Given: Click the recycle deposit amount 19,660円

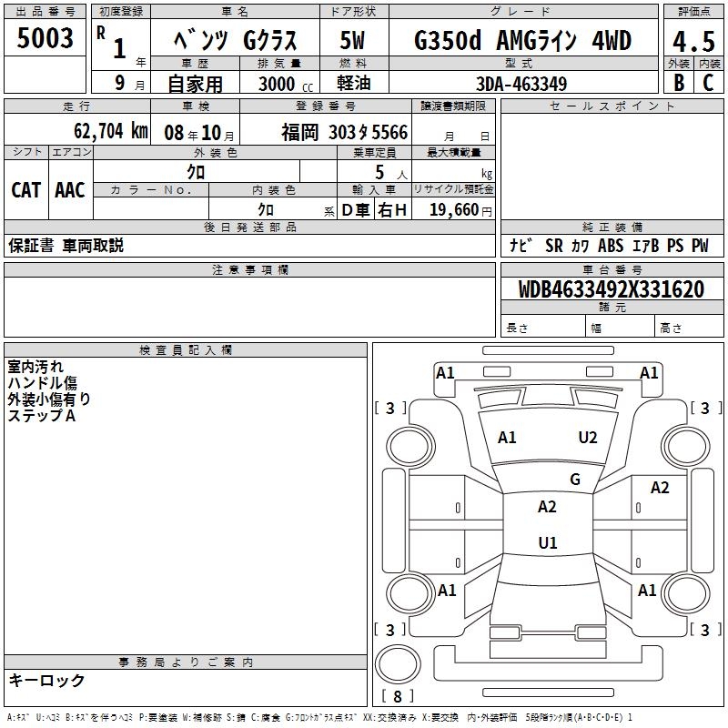Looking at the screenshot, I should click(460, 210).
